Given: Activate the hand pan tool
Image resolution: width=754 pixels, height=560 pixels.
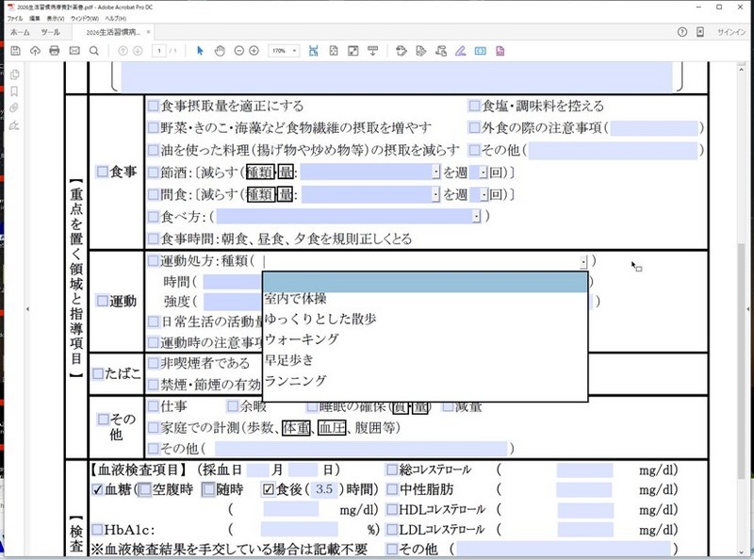Looking at the screenshot, I should point(220,51).
